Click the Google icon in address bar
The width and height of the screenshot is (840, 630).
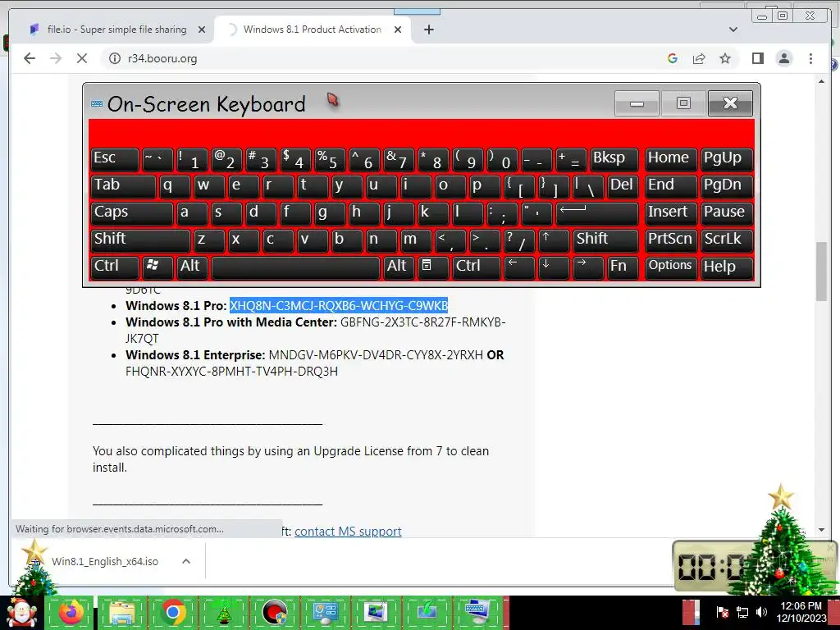click(673, 58)
